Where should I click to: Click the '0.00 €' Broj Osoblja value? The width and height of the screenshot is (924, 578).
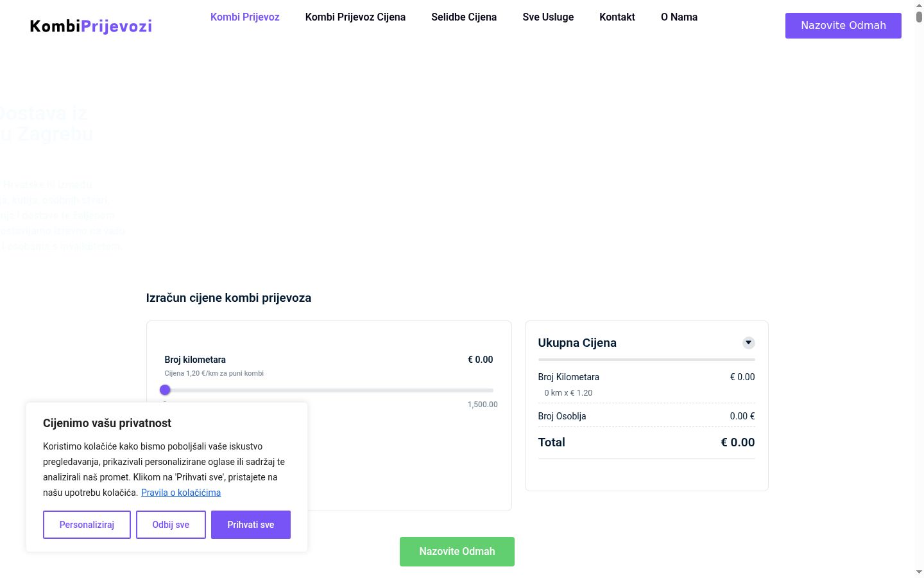742,416
